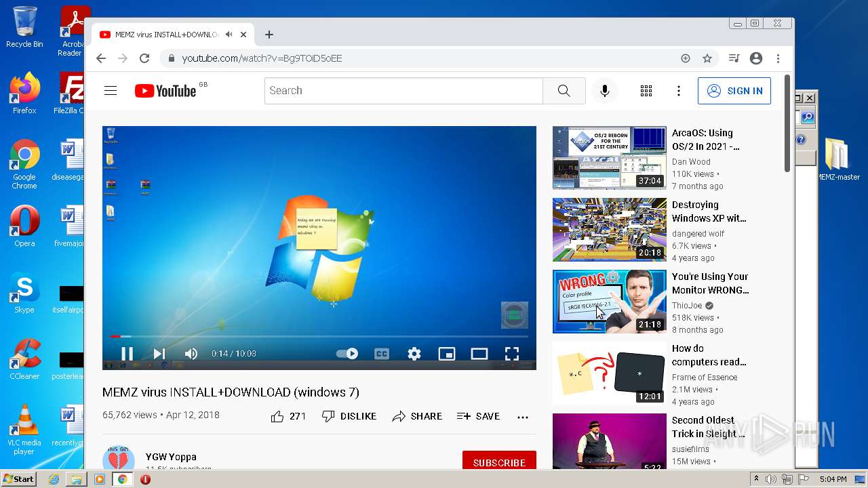
Task: Switch to miniplayer mode
Action: tap(447, 353)
